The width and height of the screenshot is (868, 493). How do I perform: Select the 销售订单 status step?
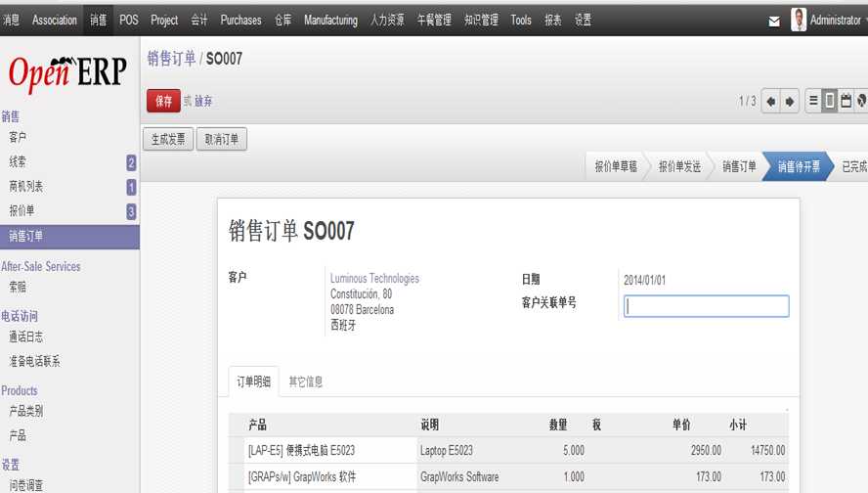point(739,166)
